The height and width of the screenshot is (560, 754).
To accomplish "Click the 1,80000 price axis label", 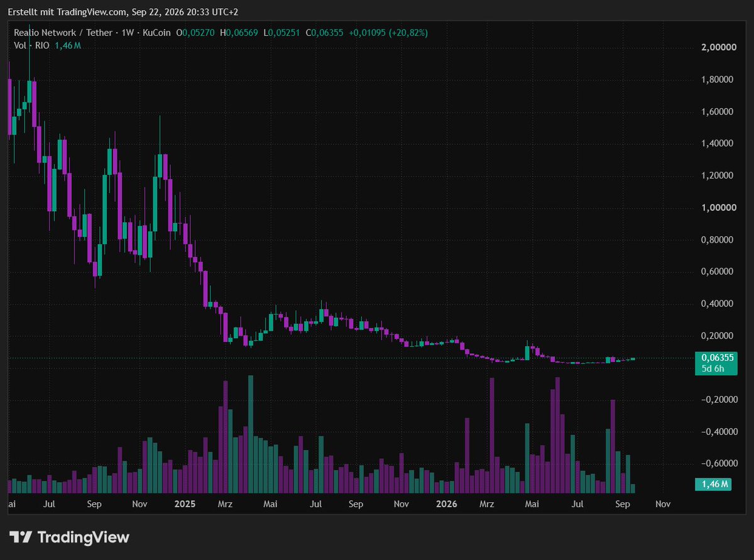I will click(x=718, y=80).
